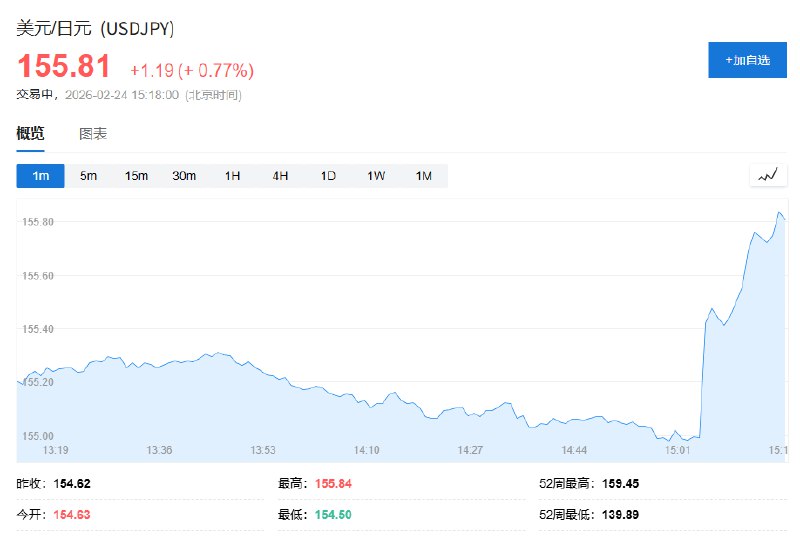The height and width of the screenshot is (559, 800).
Task: Switch chart to 1H interval
Action: [232, 176]
